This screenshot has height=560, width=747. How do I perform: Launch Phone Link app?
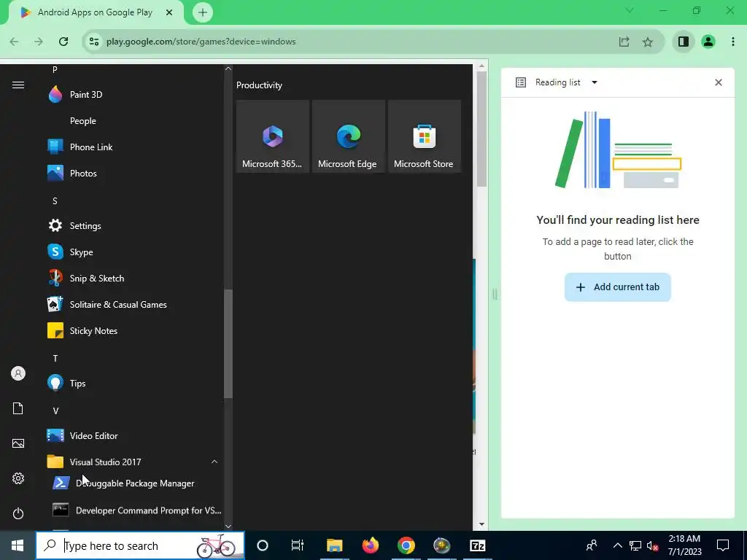coord(133,147)
